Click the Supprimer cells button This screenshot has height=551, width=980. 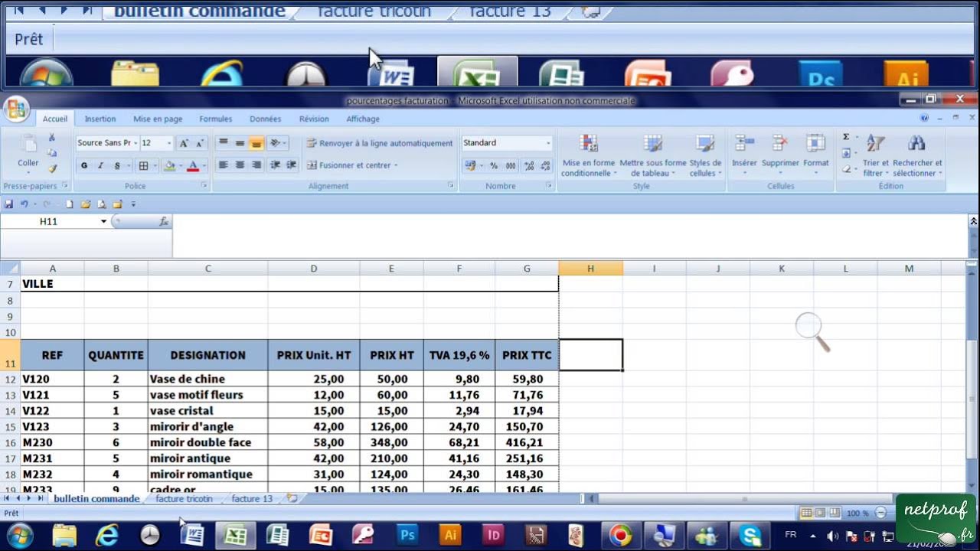point(780,156)
